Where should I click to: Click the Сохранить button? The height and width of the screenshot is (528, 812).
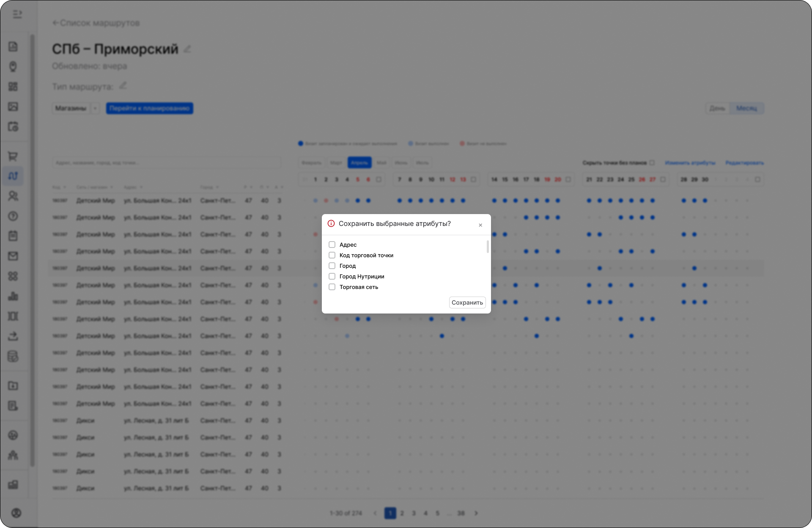coord(467,302)
